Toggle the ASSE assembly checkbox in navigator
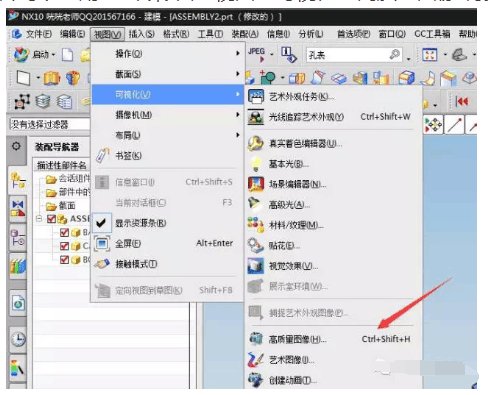Viewport: 491px width, 395px height. click(52, 219)
